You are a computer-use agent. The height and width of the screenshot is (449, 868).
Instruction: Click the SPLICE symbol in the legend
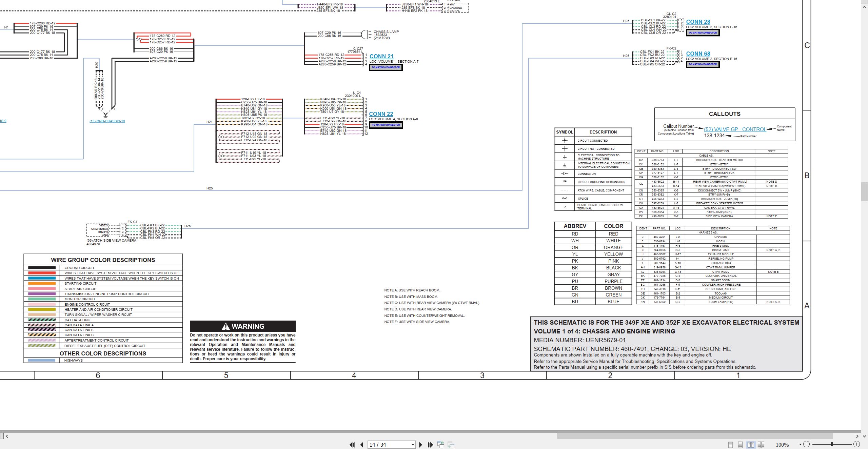click(x=565, y=198)
